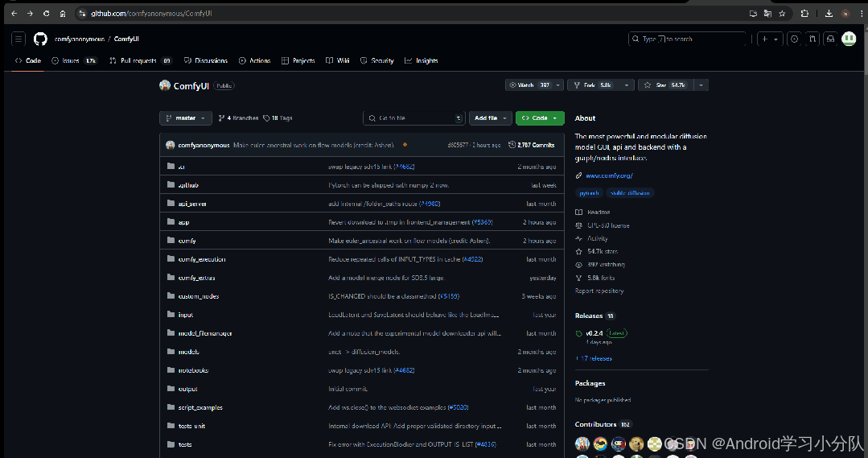Open the script_examples folder
The width and height of the screenshot is (868, 458).
point(200,407)
